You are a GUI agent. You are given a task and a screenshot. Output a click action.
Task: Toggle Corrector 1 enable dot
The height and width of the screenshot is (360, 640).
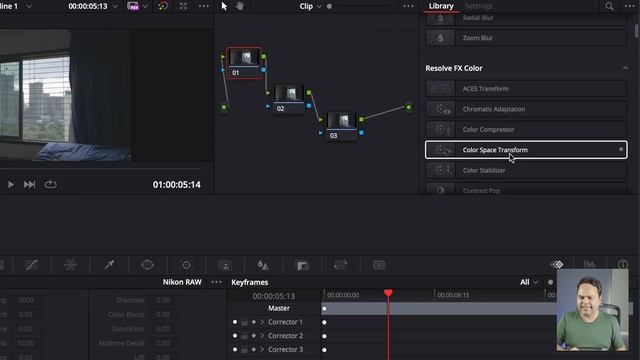[x=235, y=322]
